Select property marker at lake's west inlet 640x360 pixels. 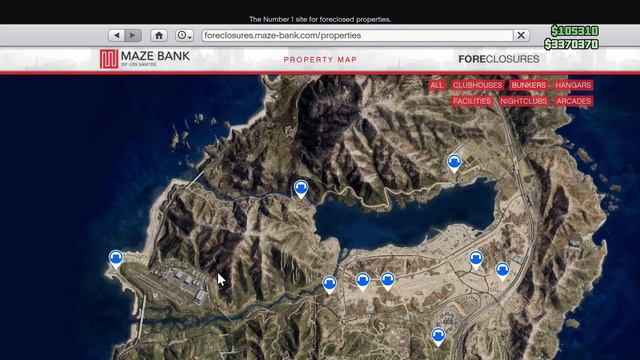pyautogui.click(x=301, y=189)
